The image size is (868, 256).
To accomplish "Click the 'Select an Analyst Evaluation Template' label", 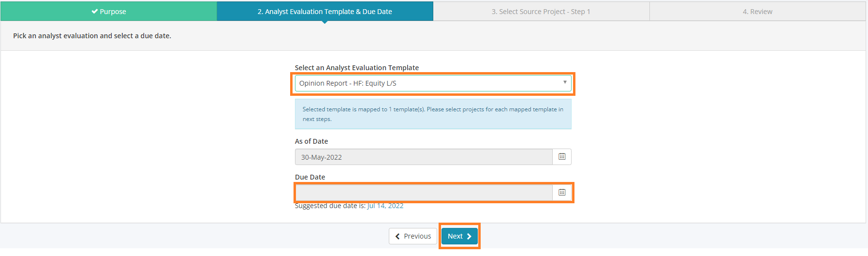I will [x=357, y=68].
